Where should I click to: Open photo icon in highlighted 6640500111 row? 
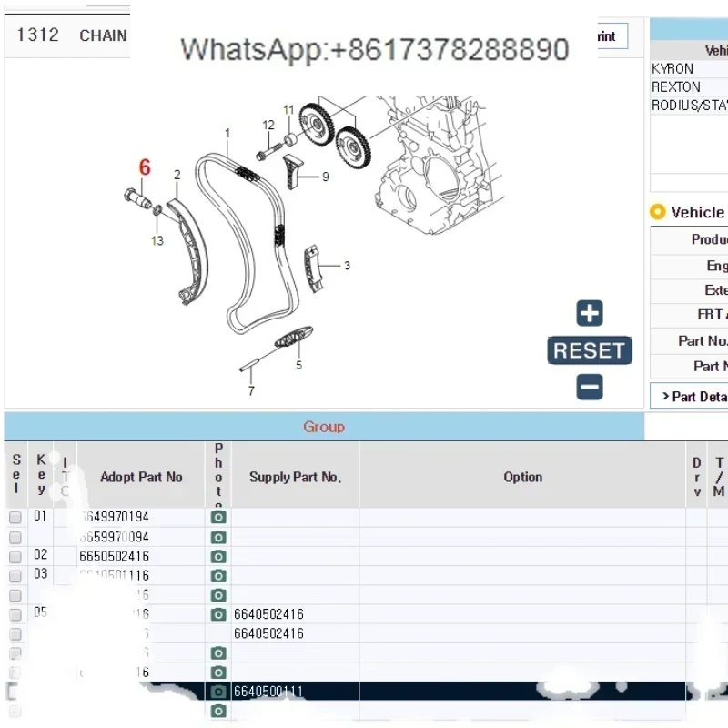(x=218, y=692)
